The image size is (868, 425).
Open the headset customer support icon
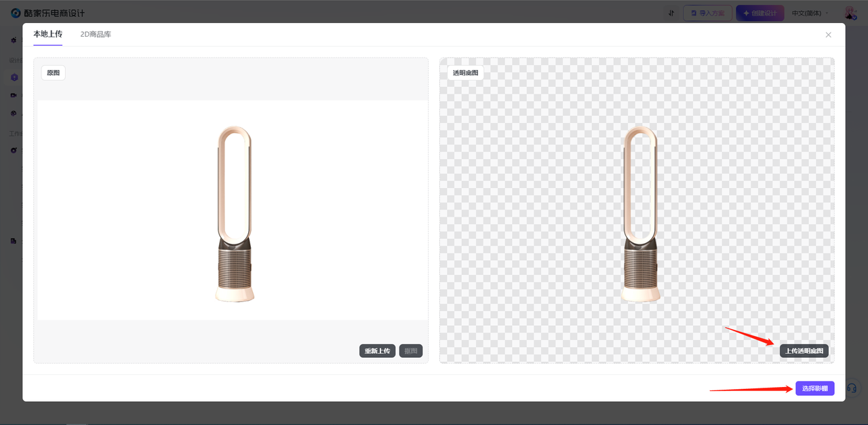point(852,388)
